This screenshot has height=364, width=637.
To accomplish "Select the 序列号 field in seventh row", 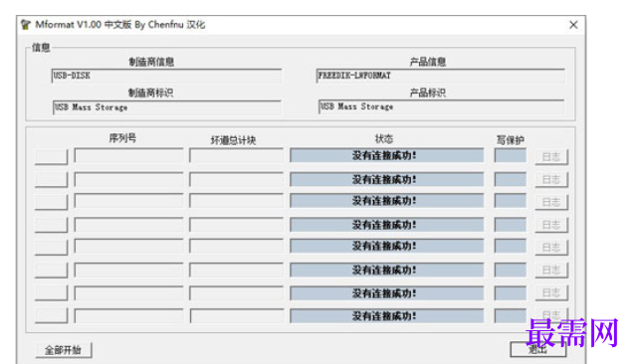I will point(128,293).
